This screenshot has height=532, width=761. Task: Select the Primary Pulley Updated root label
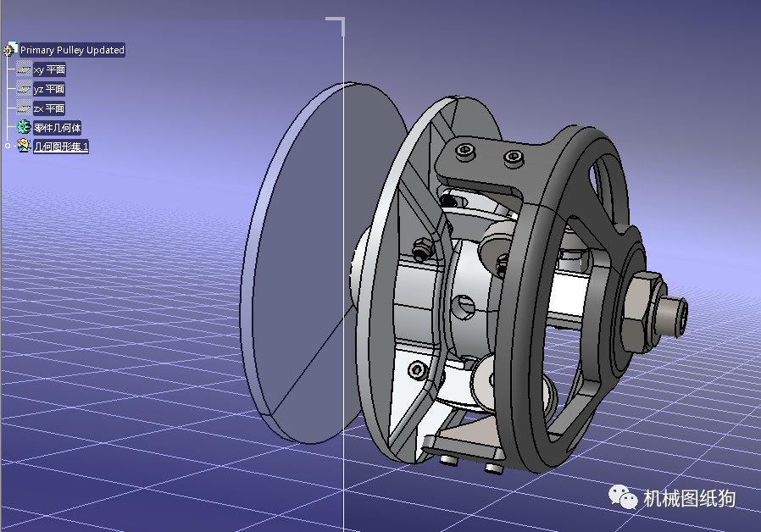pyautogui.click(x=72, y=50)
